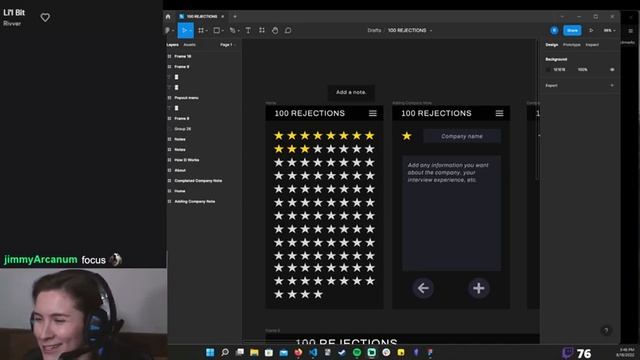The image size is (640, 360).
Task: Go to Figma home screen icon
Action: click(x=168, y=17)
